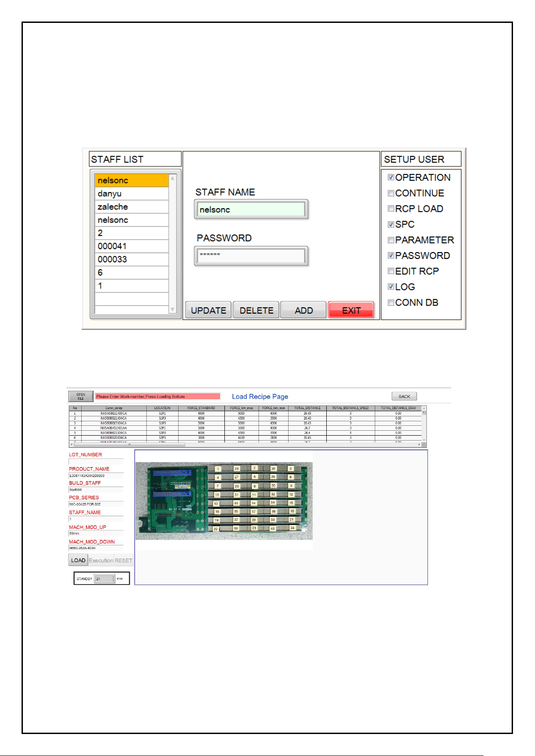Image resolution: width=535 pixels, height=756 pixels.
Task: Click the PRODUCT_NAME field
Action: click(x=96, y=476)
